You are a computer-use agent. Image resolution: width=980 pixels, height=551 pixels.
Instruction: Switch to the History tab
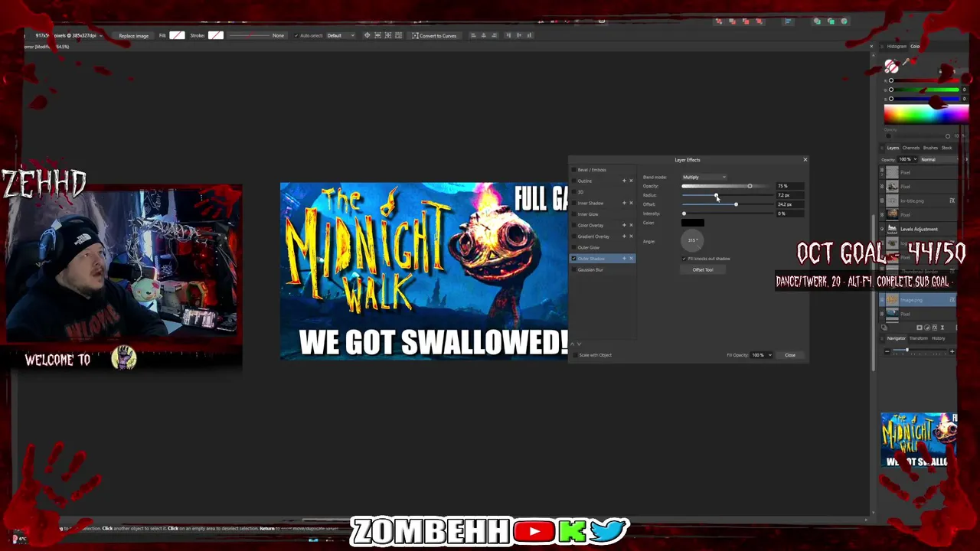(x=938, y=338)
